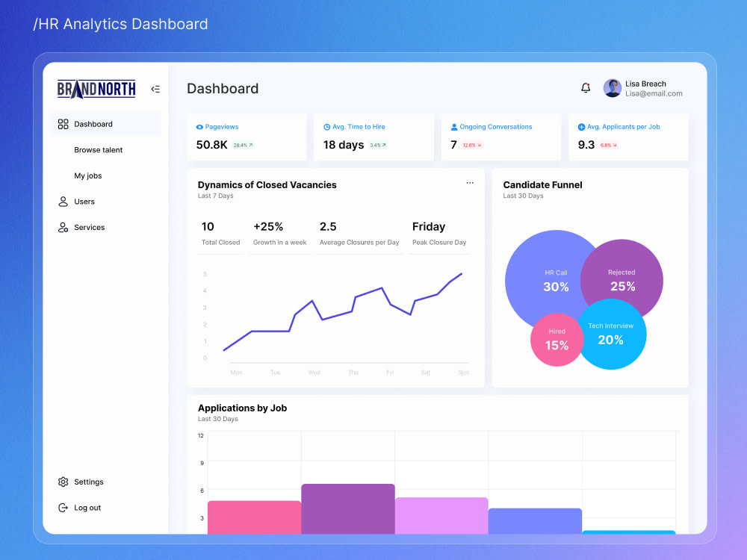Image resolution: width=747 pixels, height=560 pixels.
Task: Click the Lisa@email.com text
Action: click(x=654, y=94)
